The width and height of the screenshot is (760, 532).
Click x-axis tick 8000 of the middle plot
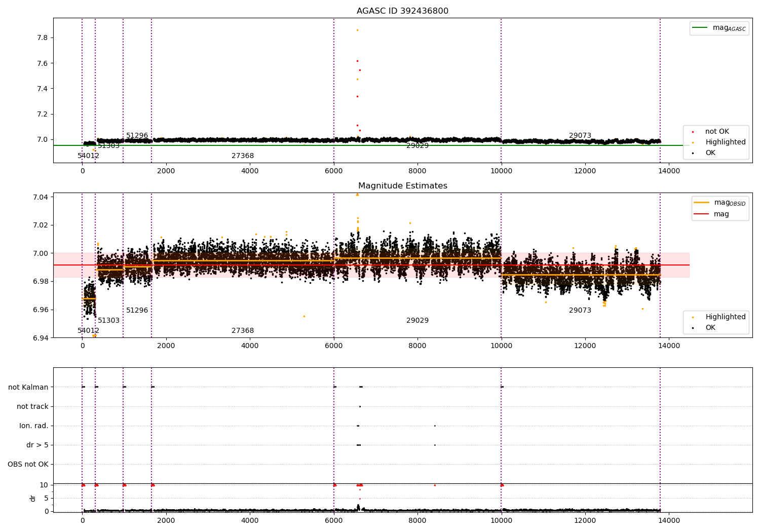point(417,346)
